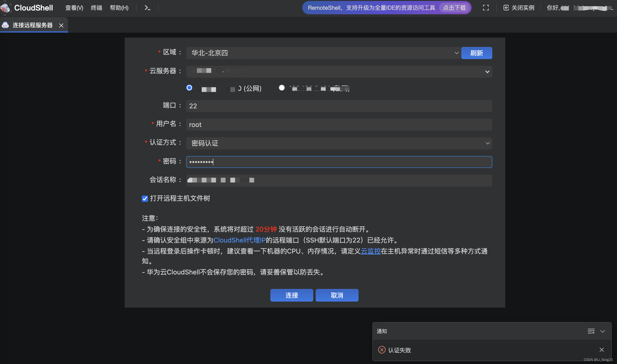
Task: Open the 认证方式 dropdown showing 密码认证
Action: pos(488,143)
